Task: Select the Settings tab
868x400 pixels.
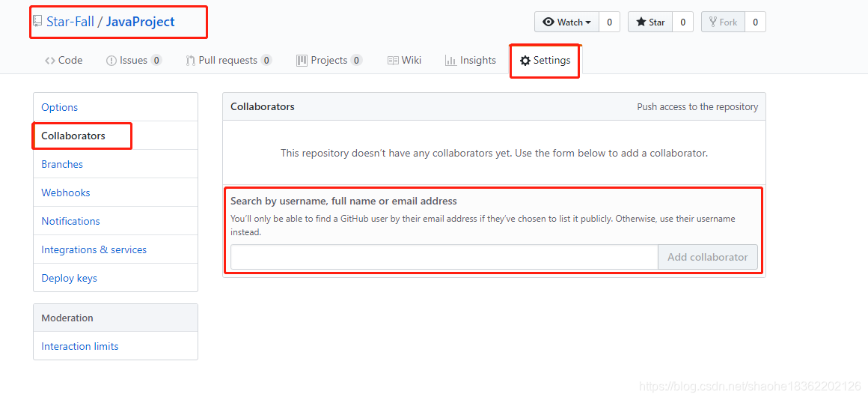Action: point(545,61)
